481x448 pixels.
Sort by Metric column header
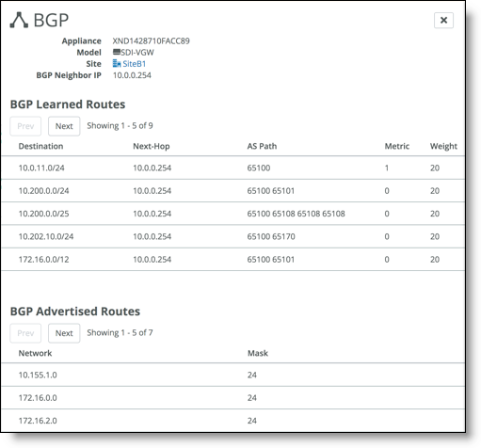pos(397,146)
